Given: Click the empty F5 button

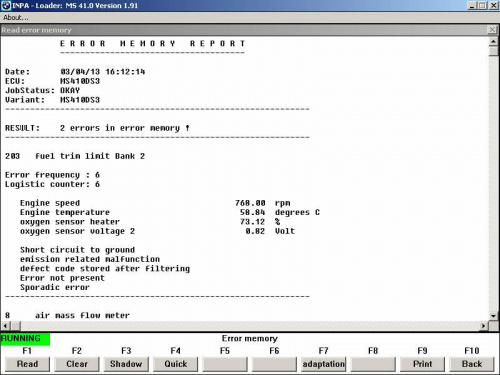Looking at the screenshot, I should click(x=225, y=364).
